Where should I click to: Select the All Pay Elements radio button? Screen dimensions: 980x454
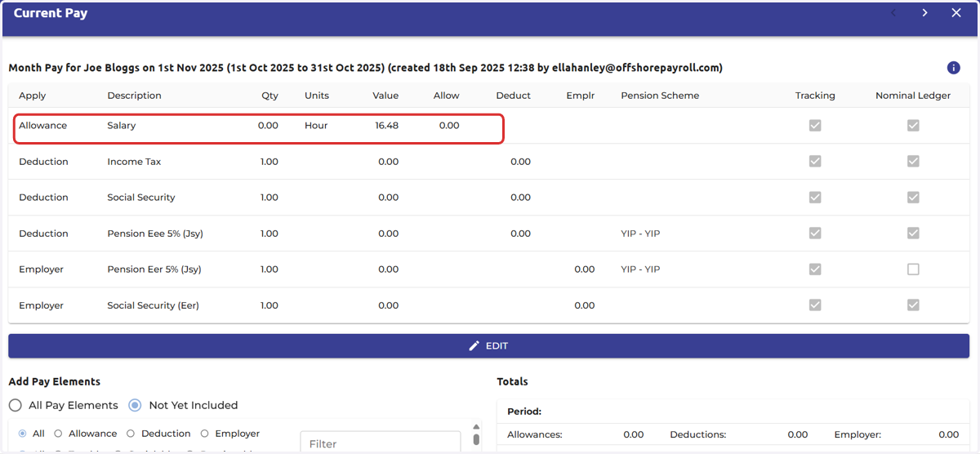pyautogui.click(x=16, y=405)
